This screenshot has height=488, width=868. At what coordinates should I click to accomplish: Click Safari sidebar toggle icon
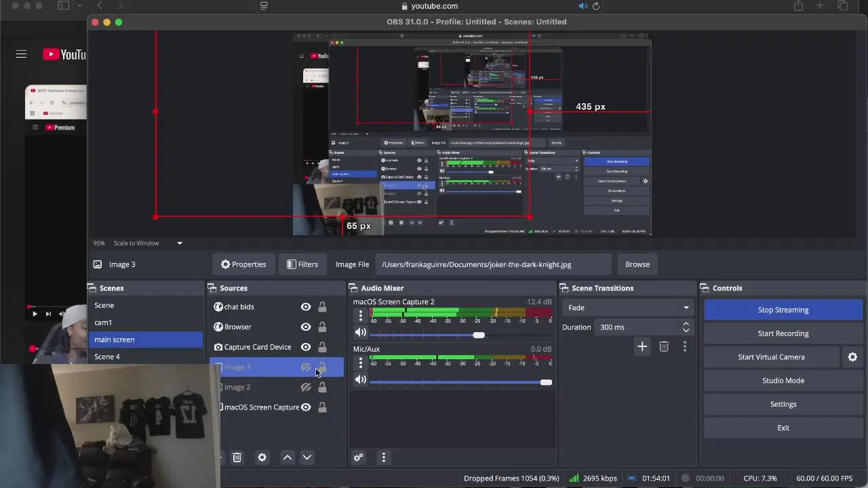point(63,6)
